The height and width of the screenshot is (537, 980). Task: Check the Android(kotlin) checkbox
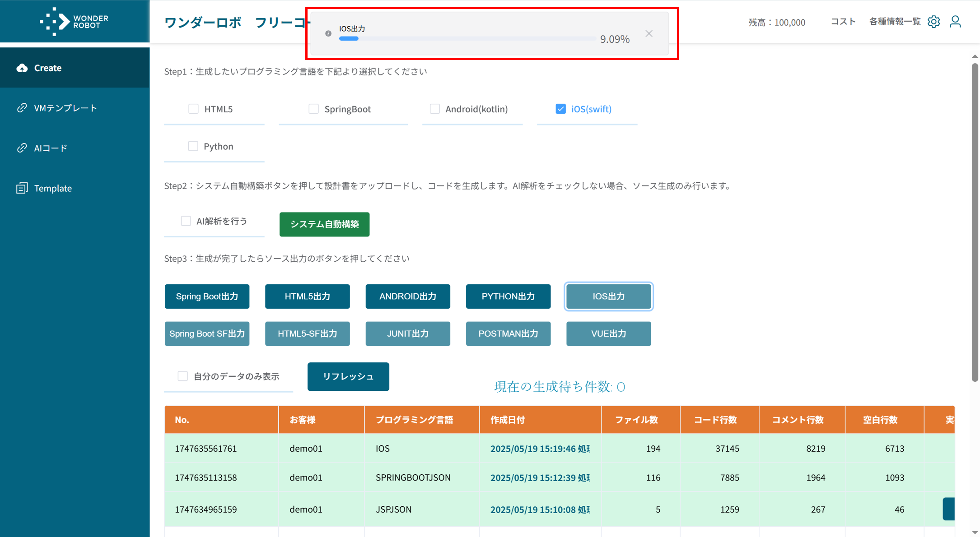[434, 109]
